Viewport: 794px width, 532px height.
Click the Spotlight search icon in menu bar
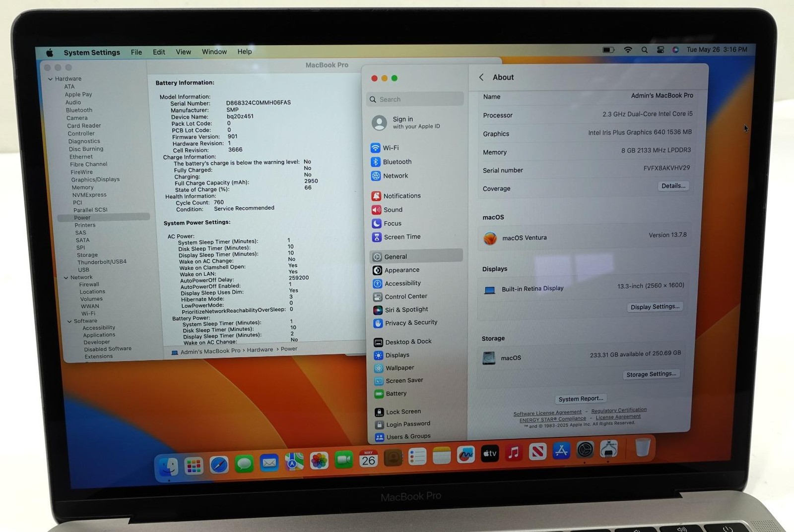click(644, 50)
